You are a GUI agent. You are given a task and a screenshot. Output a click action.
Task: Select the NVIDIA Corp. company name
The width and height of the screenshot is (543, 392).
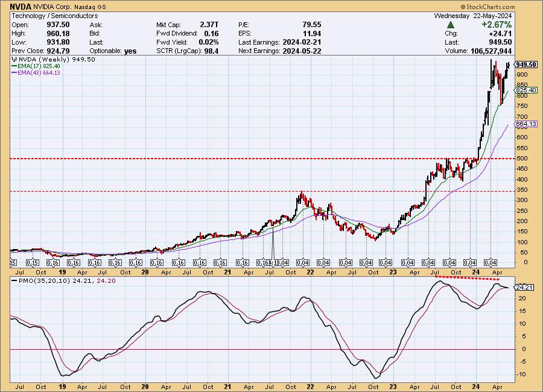[x=52, y=7]
